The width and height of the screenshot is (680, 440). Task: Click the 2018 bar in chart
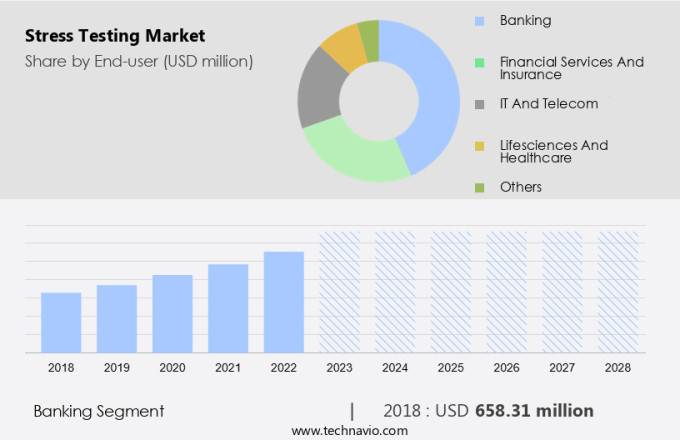(x=61, y=322)
